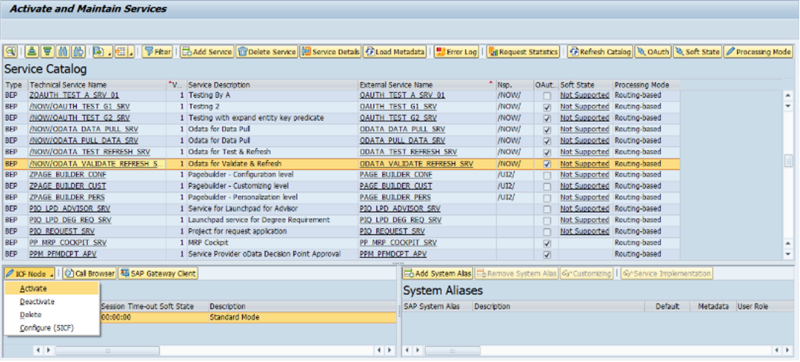Select Configure (SICF) menu entry
This screenshot has height=362, width=800.
tap(51, 328)
